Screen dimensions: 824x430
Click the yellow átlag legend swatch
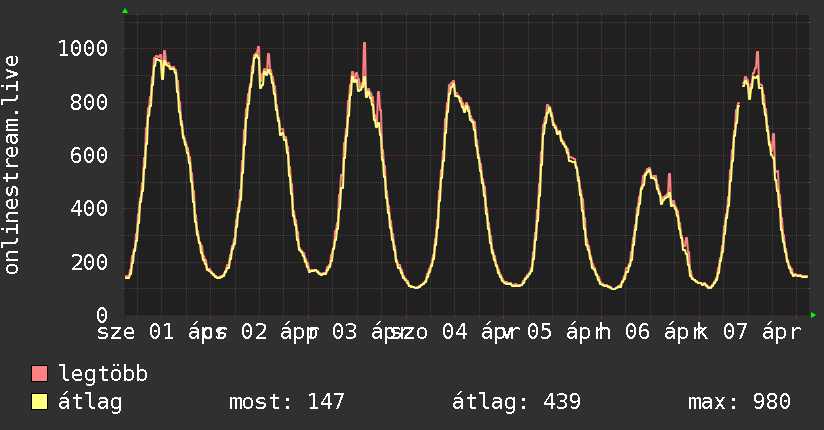click(40, 402)
